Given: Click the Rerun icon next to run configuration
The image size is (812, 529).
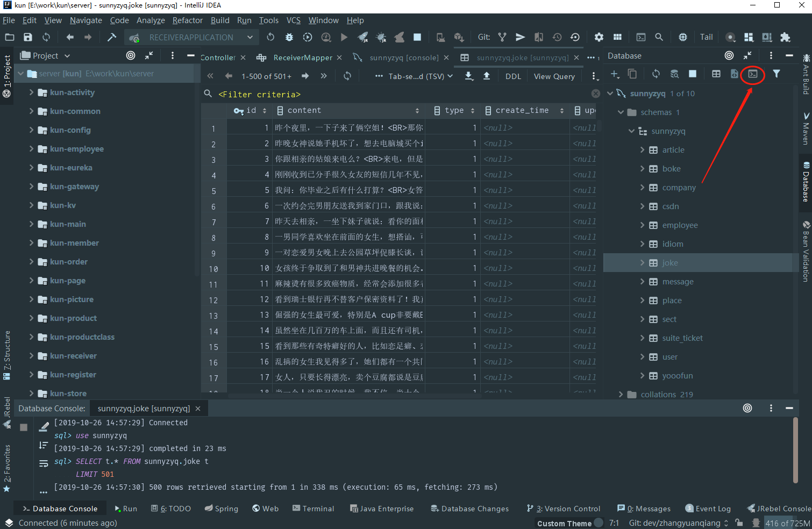Looking at the screenshot, I should [270, 37].
